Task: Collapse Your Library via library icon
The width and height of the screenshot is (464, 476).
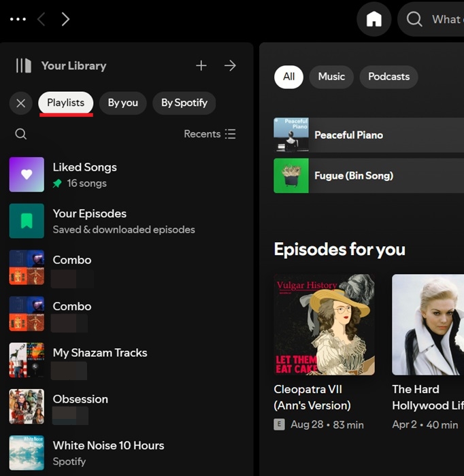Action: pos(23,65)
